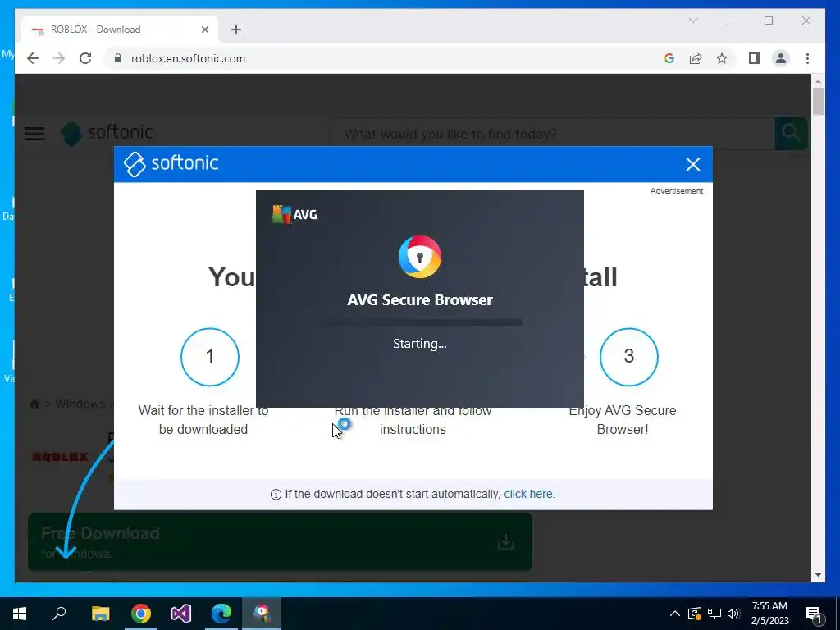View site info via the padlock icon
The width and height of the screenshot is (840, 630).
(x=118, y=58)
